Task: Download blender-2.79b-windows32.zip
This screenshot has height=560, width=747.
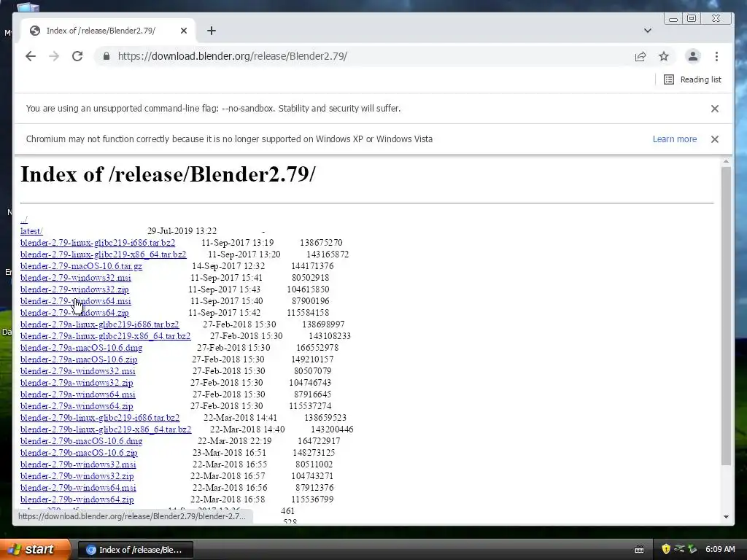Action: coord(77,476)
